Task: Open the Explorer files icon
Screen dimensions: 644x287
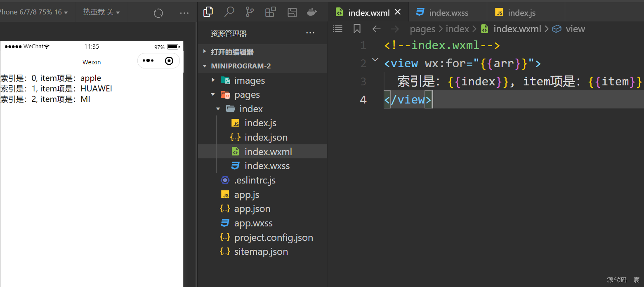Action: [x=208, y=12]
